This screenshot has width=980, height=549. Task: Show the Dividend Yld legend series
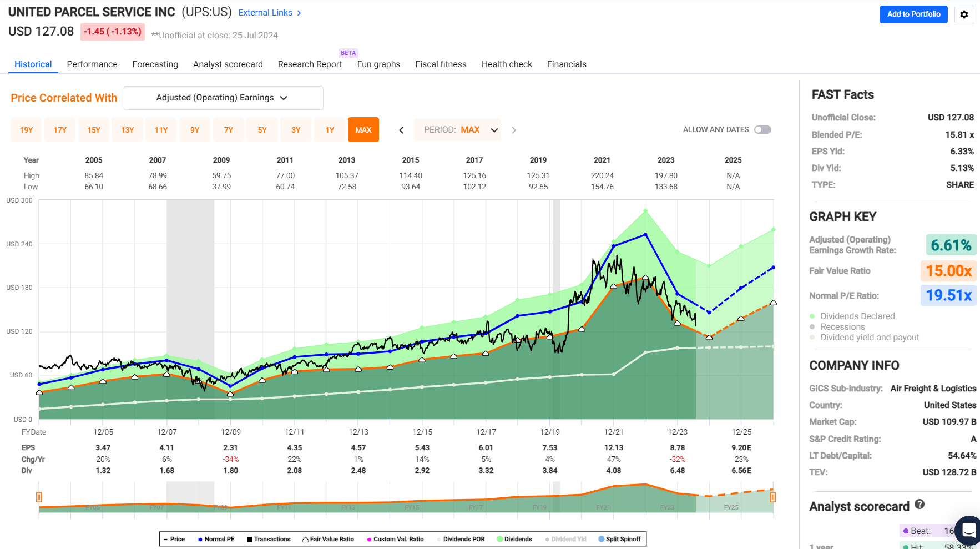[565, 539]
